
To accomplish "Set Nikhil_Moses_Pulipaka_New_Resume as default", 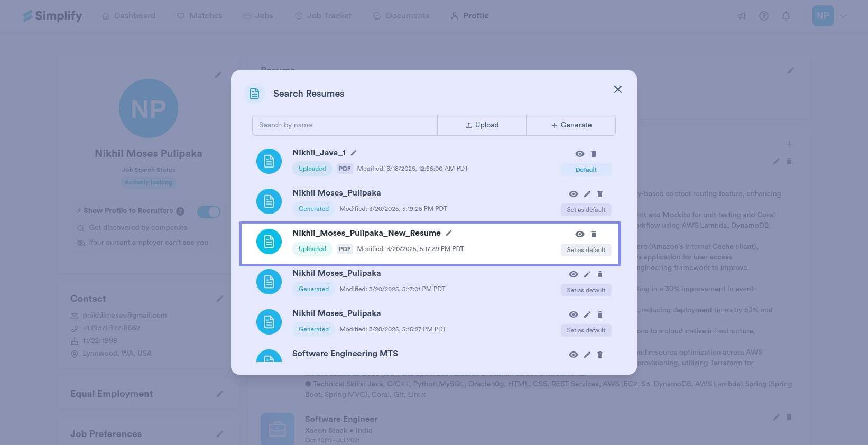I will click(x=586, y=250).
